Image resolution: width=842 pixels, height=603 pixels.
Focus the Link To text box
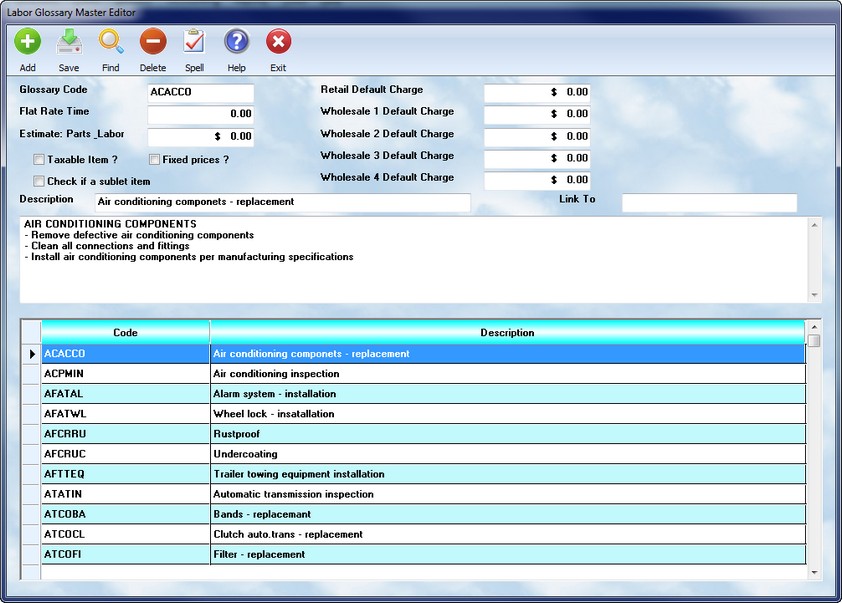[709, 204]
